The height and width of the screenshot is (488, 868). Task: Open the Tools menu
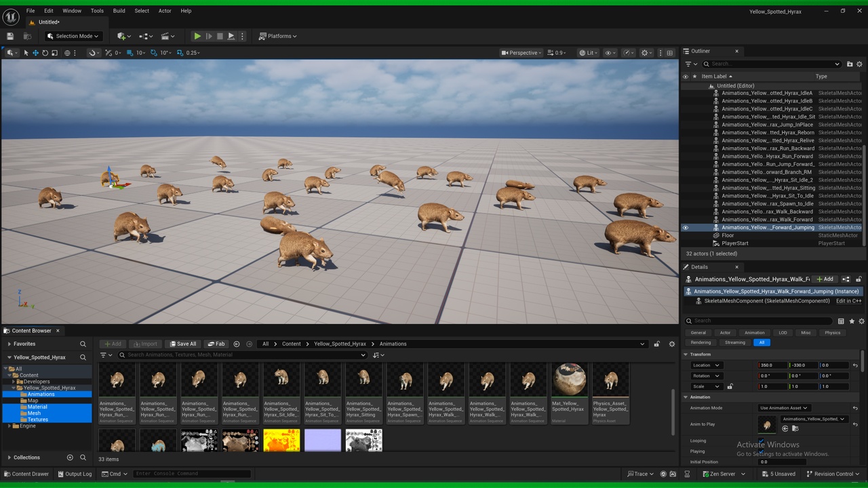click(x=97, y=11)
